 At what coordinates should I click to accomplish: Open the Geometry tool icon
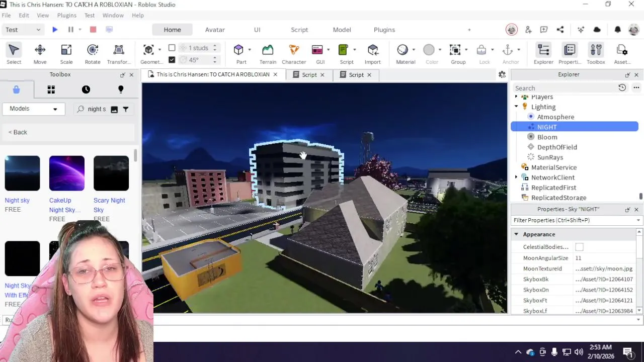[148, 50]
